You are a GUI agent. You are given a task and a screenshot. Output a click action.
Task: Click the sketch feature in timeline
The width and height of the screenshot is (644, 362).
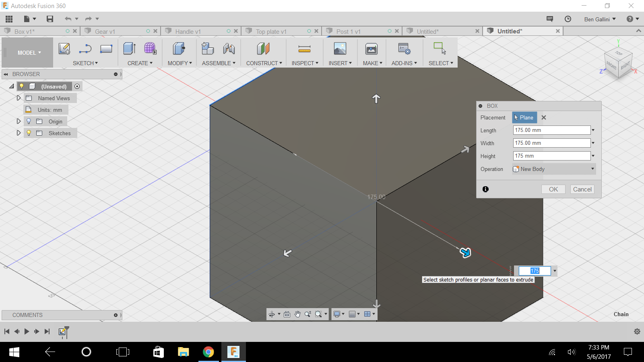click(62, 331)
